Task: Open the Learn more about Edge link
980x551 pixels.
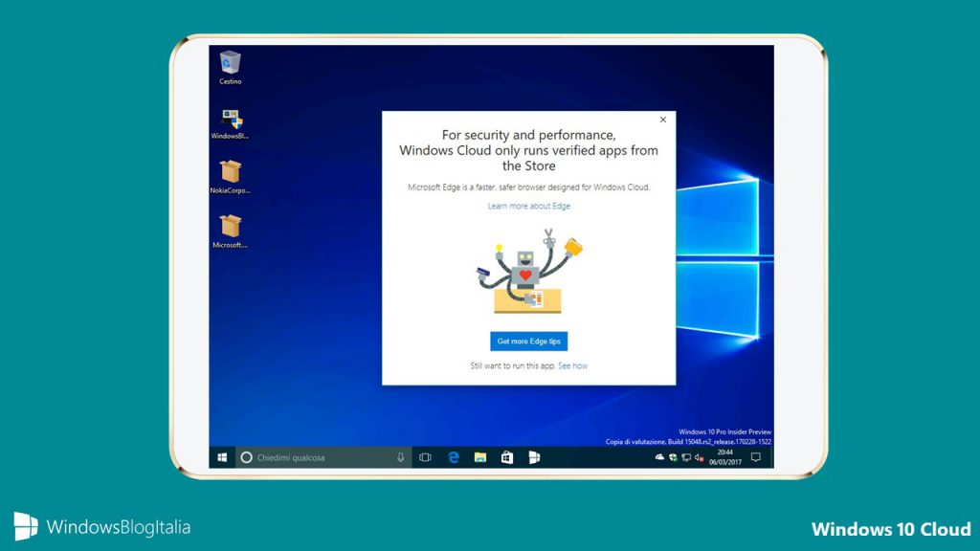Action: 530,205
